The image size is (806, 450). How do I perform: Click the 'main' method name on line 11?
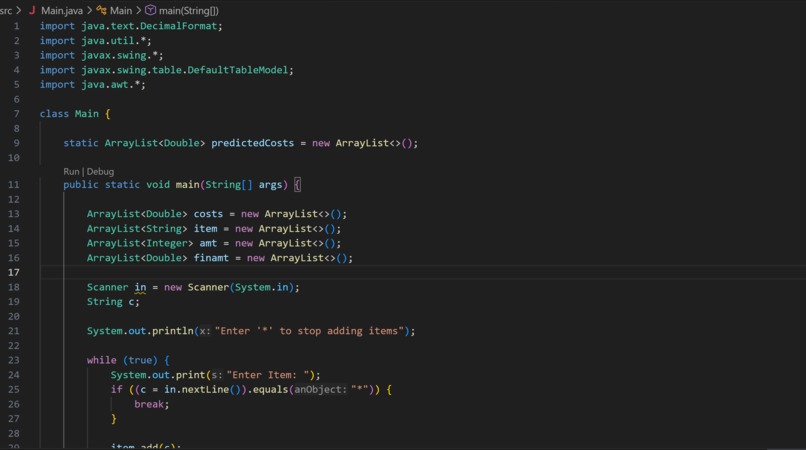[x=187, y=185]
